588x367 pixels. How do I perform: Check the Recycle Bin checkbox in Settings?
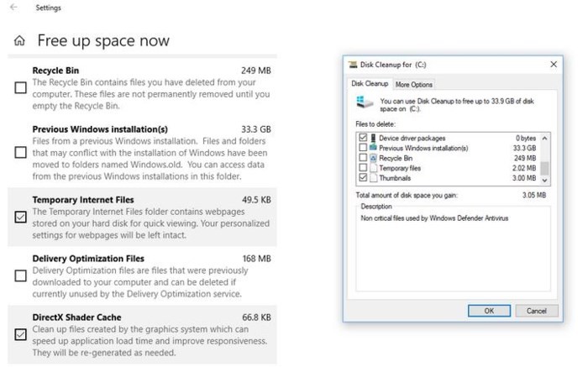20,88
